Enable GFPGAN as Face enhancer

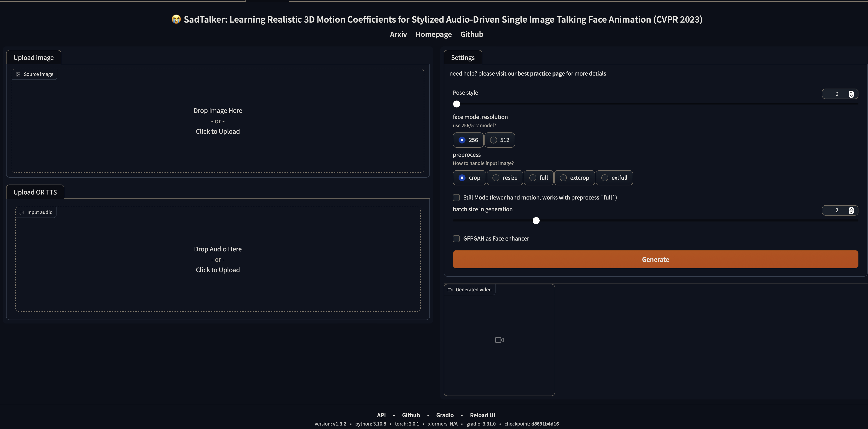(x=457, y=238)
